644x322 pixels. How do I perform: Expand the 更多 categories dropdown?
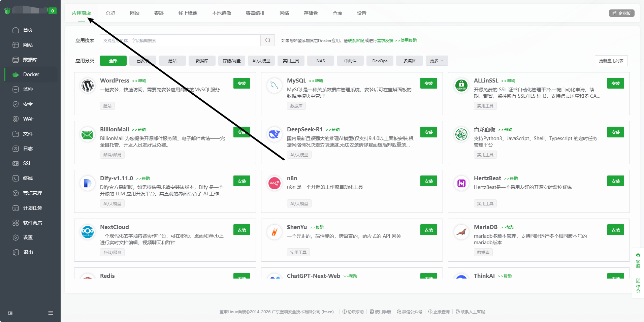(437, 61)
